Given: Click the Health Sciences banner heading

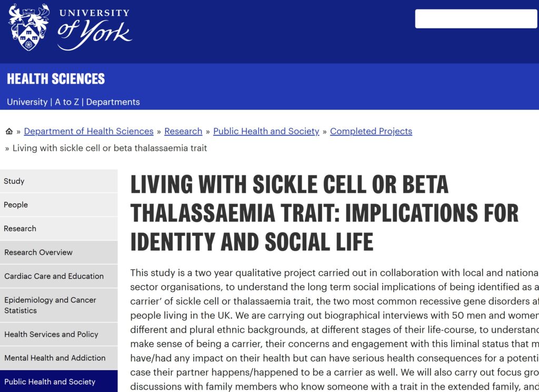Looking at the screenshot, I should tap(56, 79).
